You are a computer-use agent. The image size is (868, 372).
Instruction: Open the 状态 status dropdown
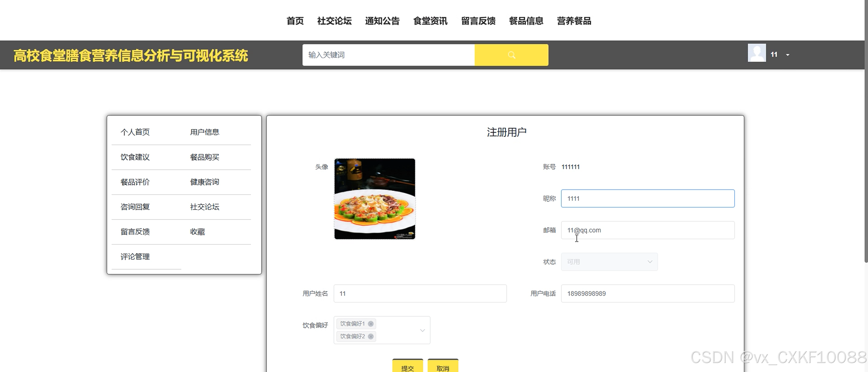(x=609, y=262)
